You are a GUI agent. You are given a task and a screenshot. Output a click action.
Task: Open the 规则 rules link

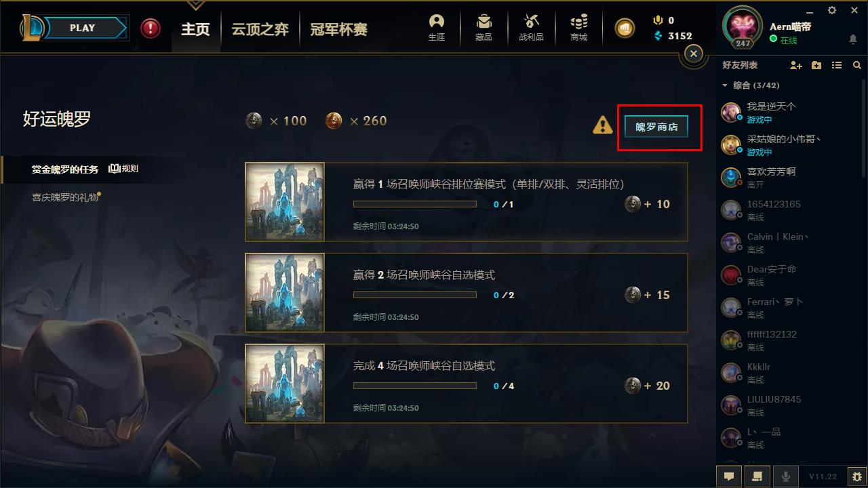[x=124, y=169]
